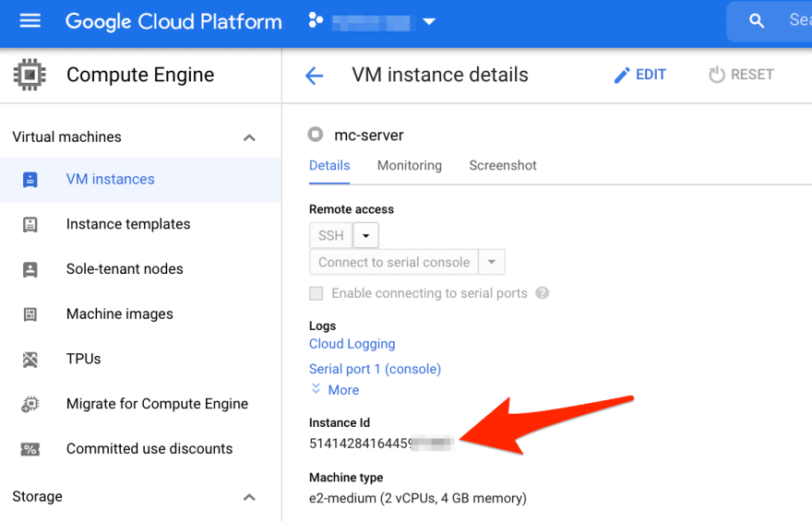Go back using the blue arrow
The width and height of the screenshot is (812, 521).
tap(315, 76)
